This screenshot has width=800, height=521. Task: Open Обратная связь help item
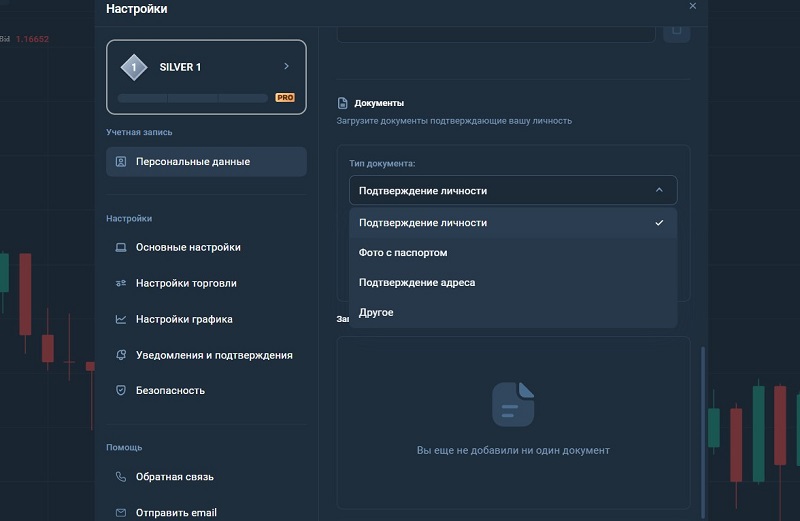pyautogui.click(x=206, y=477)
